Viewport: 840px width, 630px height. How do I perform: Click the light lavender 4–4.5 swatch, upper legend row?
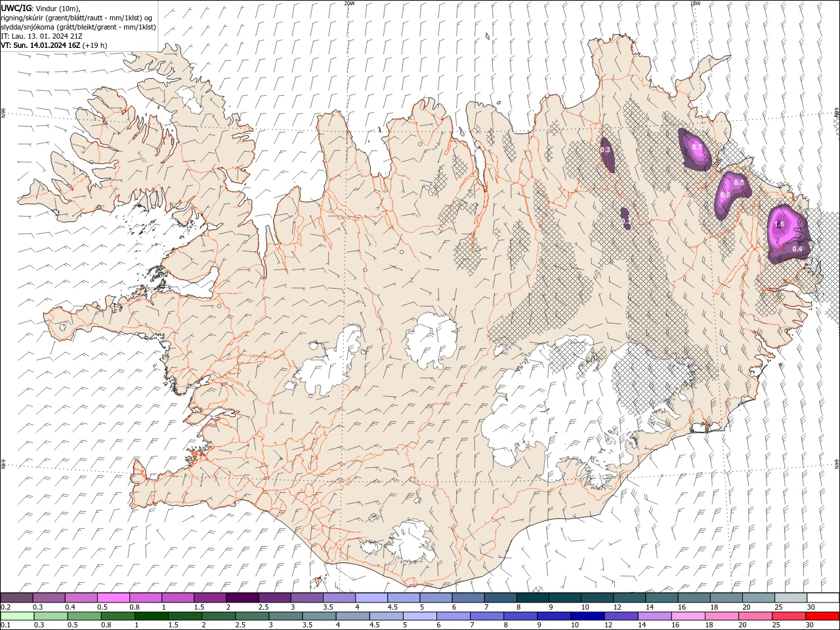371,598
